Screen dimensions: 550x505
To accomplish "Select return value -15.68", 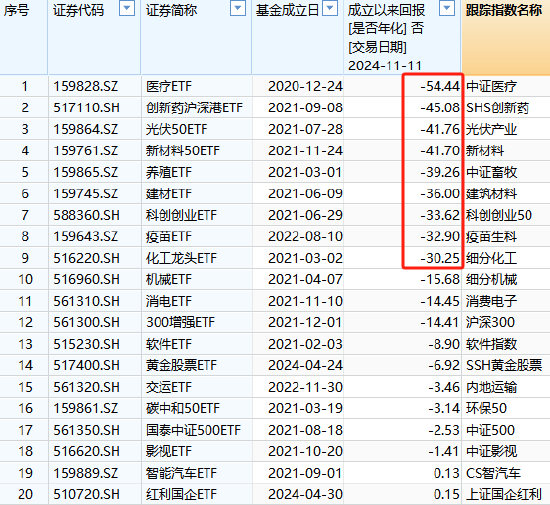I will coord(440,280).
